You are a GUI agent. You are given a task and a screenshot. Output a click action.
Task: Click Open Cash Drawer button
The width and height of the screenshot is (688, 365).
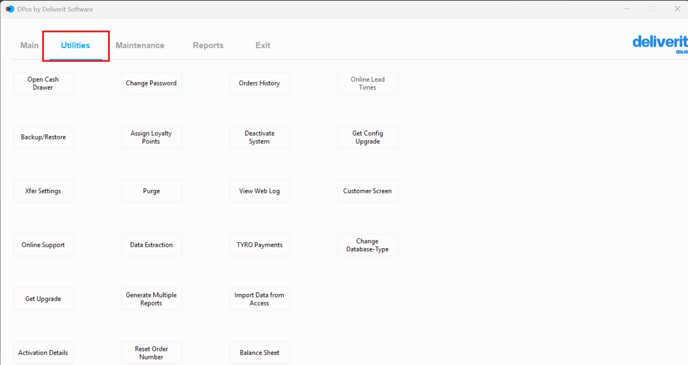coord(43,83)
